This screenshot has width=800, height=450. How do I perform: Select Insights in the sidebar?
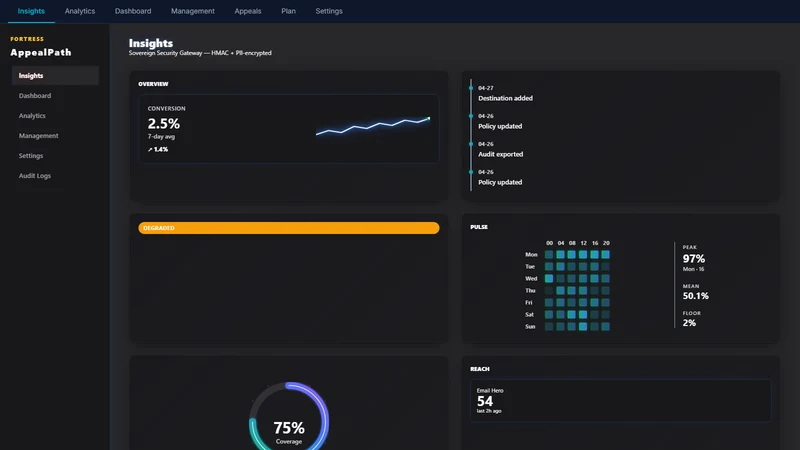tap(55, 76)
